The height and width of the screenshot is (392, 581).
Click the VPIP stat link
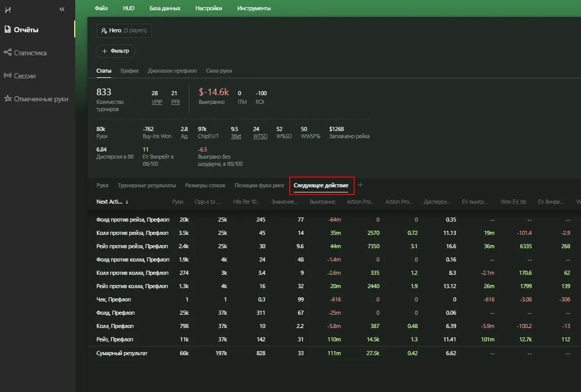pos(157,102)
